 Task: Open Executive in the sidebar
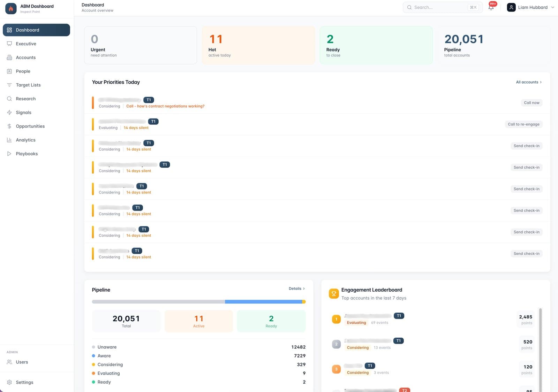[36, 44]
